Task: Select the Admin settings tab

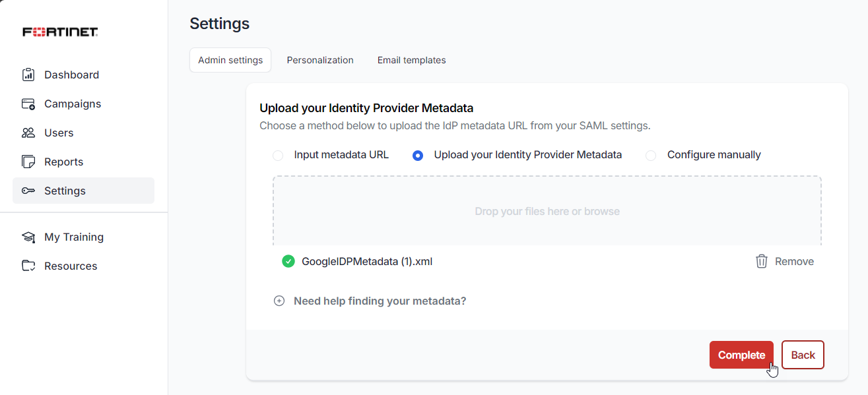Action: pyautogui.click(x=230, y=60)
